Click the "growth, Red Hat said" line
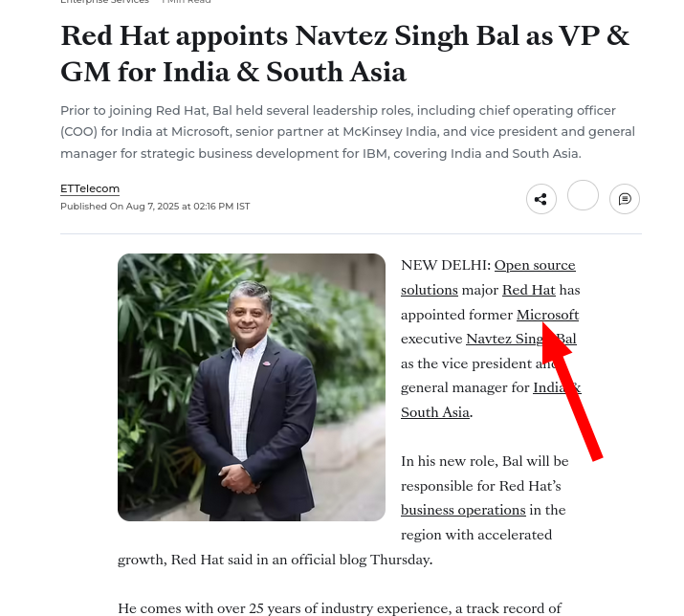This screenshot has height=616, width=684. click(276, 560)
